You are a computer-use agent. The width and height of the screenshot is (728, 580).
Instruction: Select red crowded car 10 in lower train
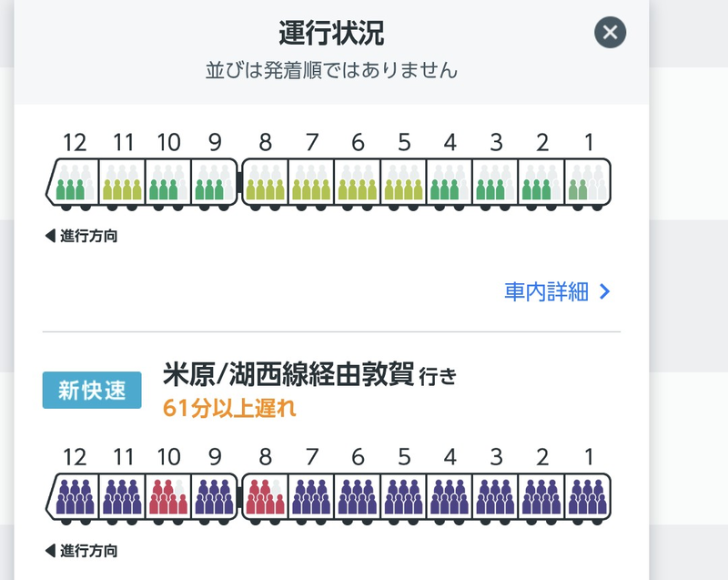(x=168, y=496)
